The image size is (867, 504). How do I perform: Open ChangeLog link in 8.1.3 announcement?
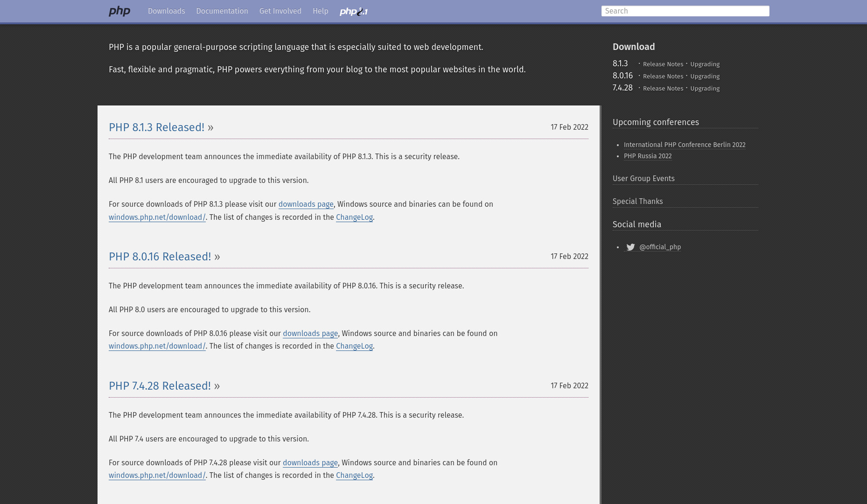click(354, 217)
